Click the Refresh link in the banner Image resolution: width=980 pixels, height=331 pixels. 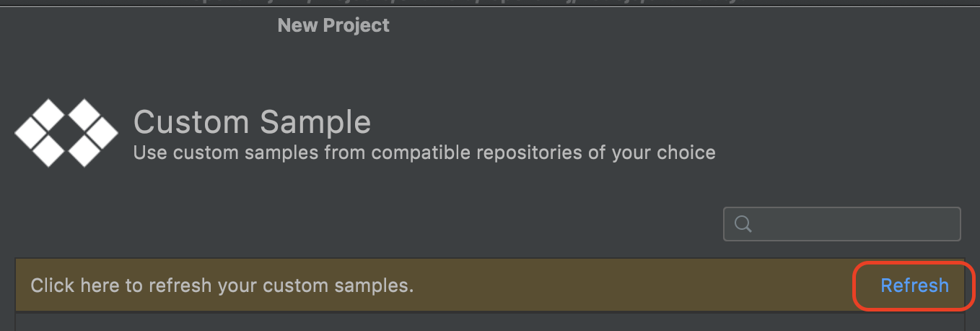pos(914,285)
